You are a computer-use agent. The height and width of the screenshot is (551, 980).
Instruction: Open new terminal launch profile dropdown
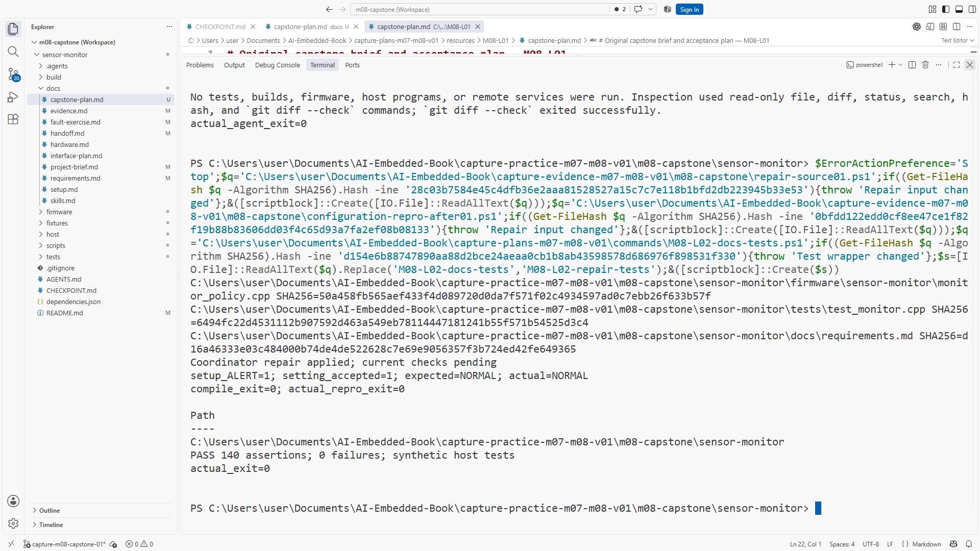click(900, 65)
